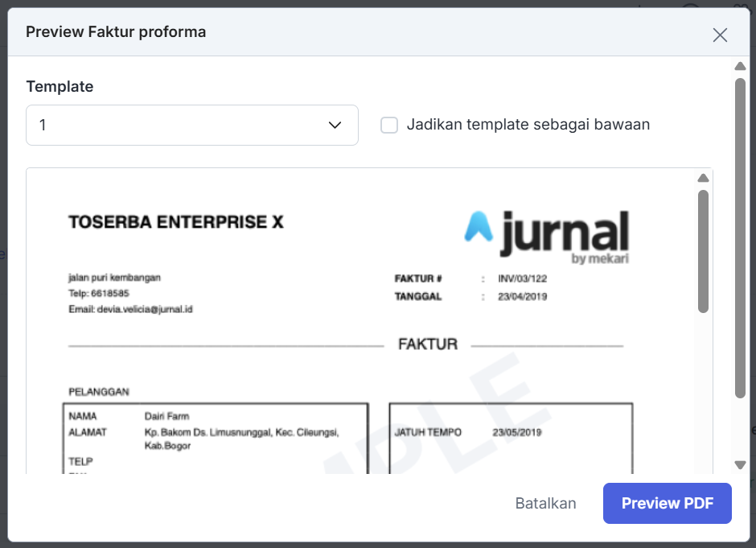Click the centered FAKTUR heading in preview
The image size is (756, 548).
tap(427, 344)
